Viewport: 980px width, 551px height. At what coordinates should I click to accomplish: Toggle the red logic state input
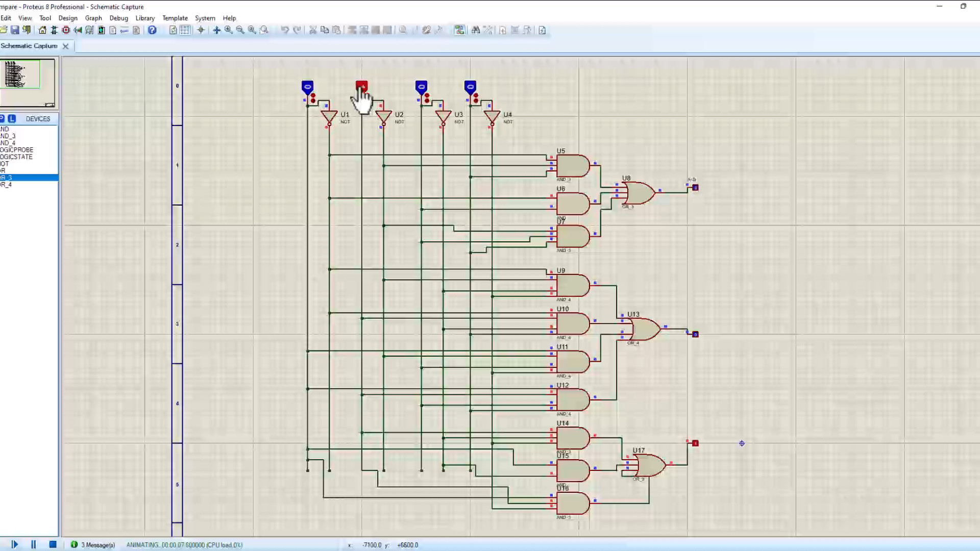pyautogui.click(x=361, y=86)
